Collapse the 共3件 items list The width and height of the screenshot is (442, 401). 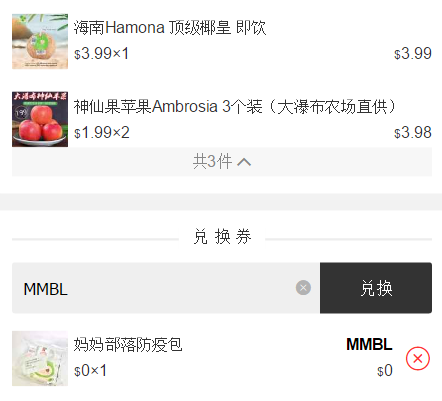(x=222, y=162)
